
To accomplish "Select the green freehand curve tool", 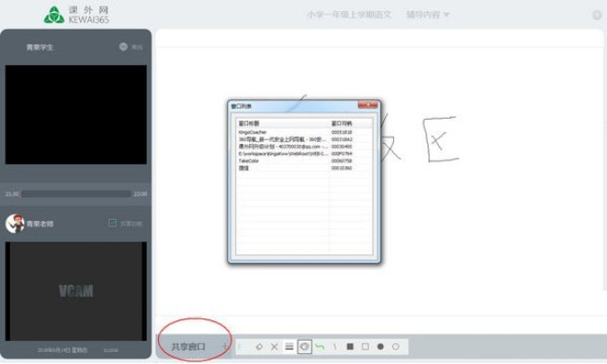I will [x=320, y=346].
